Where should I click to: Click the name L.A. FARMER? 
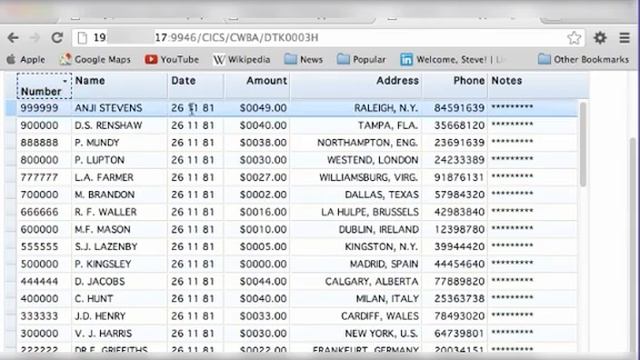click(x=104, y=178)
